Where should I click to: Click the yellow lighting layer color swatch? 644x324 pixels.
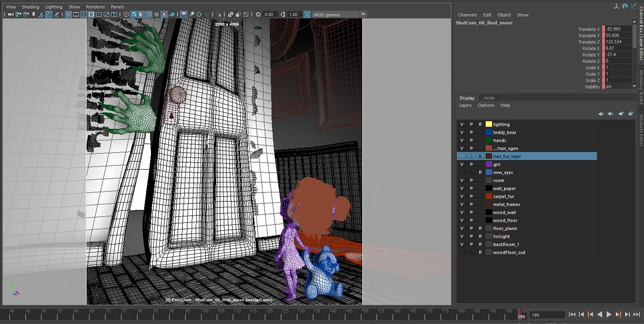coord(489,124)
